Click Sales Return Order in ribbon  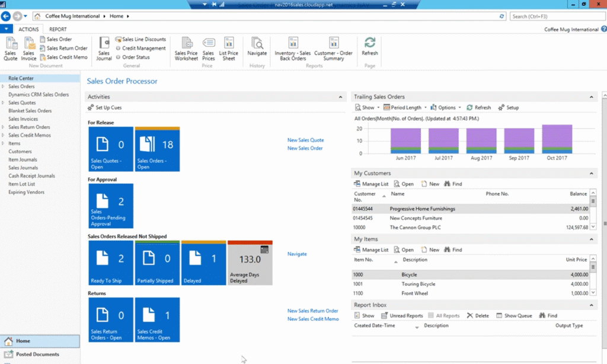point(63,48)
